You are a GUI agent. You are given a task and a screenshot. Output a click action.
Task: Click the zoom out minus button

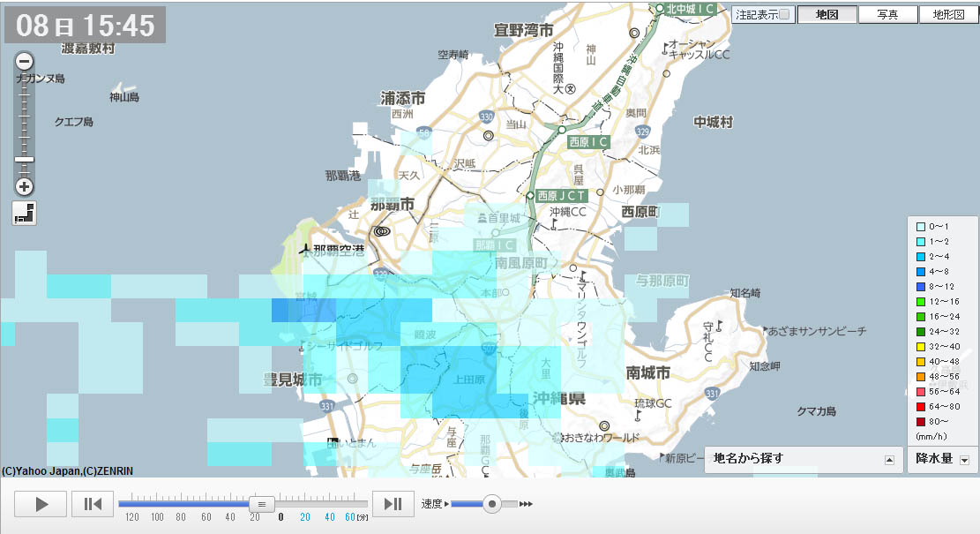coord(25,62)
